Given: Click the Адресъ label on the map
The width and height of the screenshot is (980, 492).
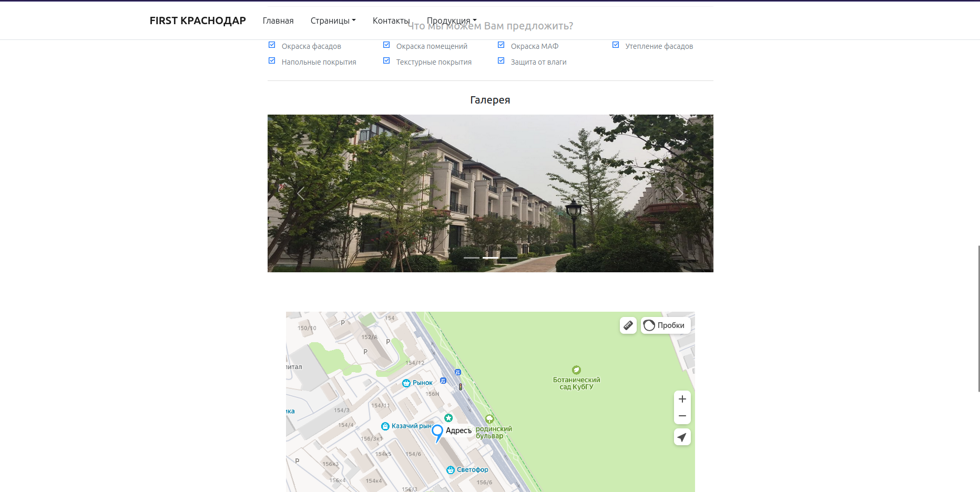Looking at the screenshot, I should 459,430.
